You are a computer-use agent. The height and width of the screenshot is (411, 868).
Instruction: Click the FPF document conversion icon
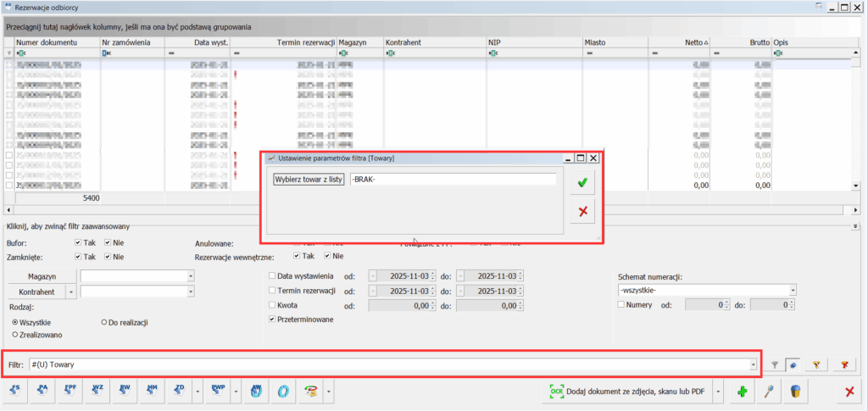(70, 391)
